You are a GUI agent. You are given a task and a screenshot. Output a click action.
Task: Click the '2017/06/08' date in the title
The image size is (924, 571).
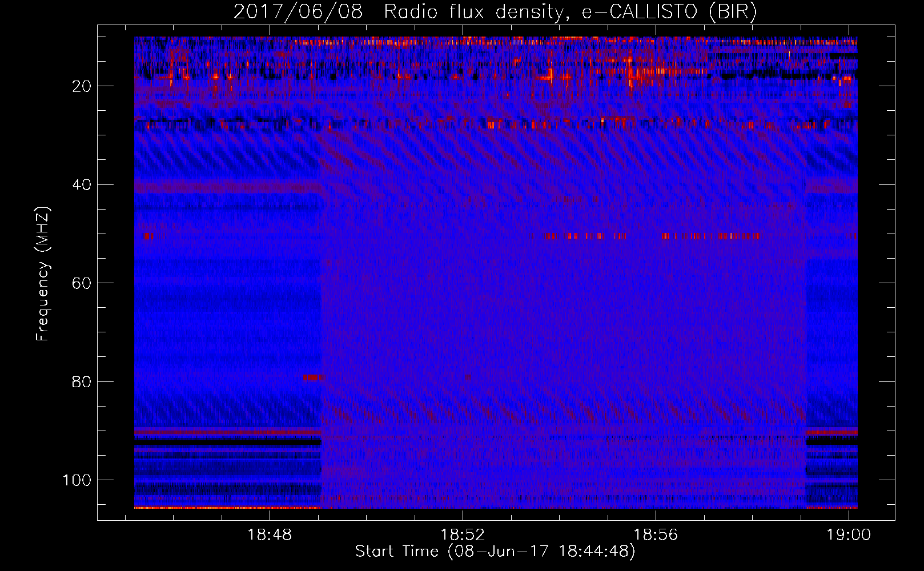[x=298, y=12]
